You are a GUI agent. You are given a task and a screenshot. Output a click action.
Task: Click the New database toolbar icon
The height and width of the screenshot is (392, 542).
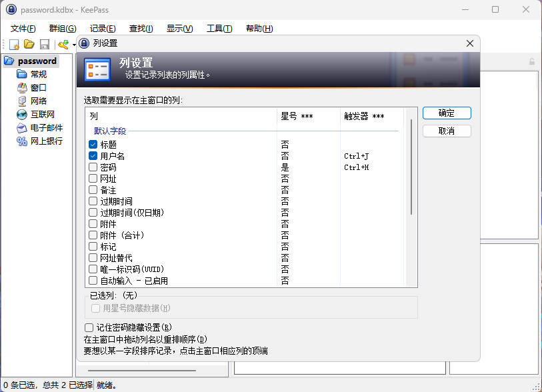pyautogui.click(x=13, y=45)
